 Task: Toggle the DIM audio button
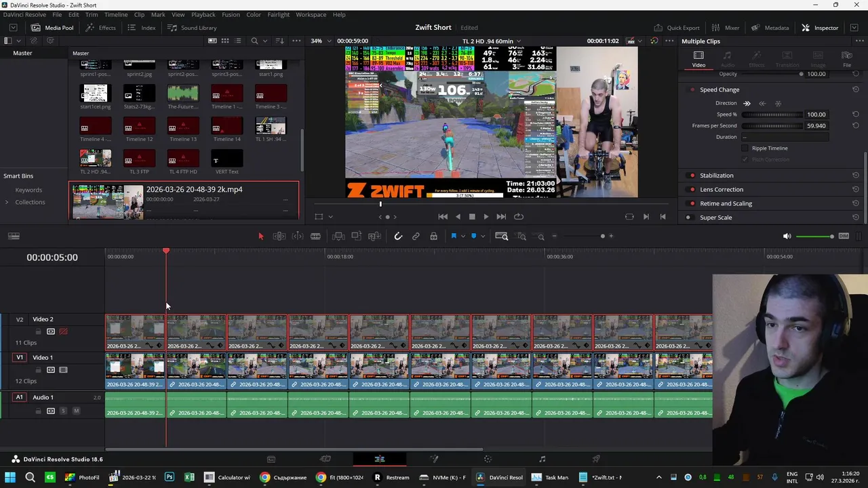coord(844,236)
